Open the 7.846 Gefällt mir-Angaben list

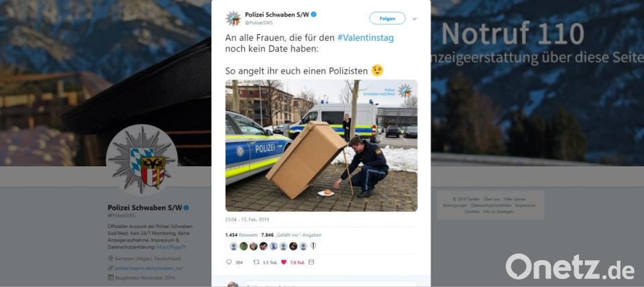[291, 235]
